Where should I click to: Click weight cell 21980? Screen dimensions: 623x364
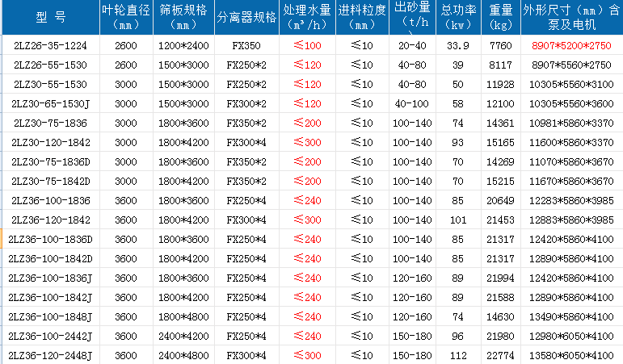(501, 337)
